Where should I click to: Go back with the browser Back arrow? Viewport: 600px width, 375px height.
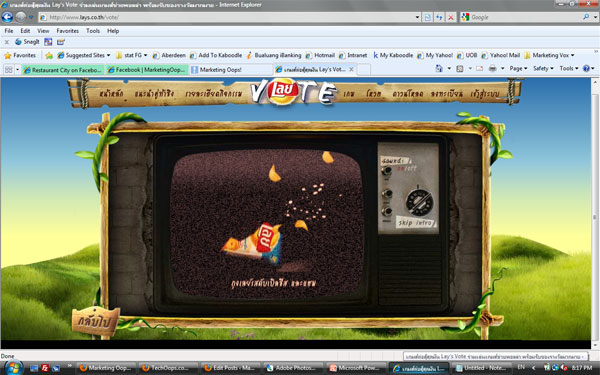coord(7,17)
